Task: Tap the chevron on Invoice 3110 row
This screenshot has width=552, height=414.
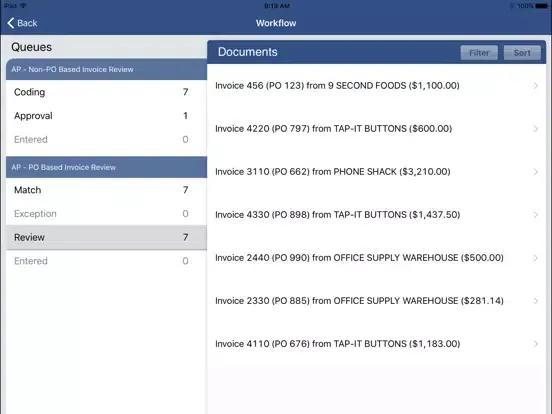Action: point(536,171)
